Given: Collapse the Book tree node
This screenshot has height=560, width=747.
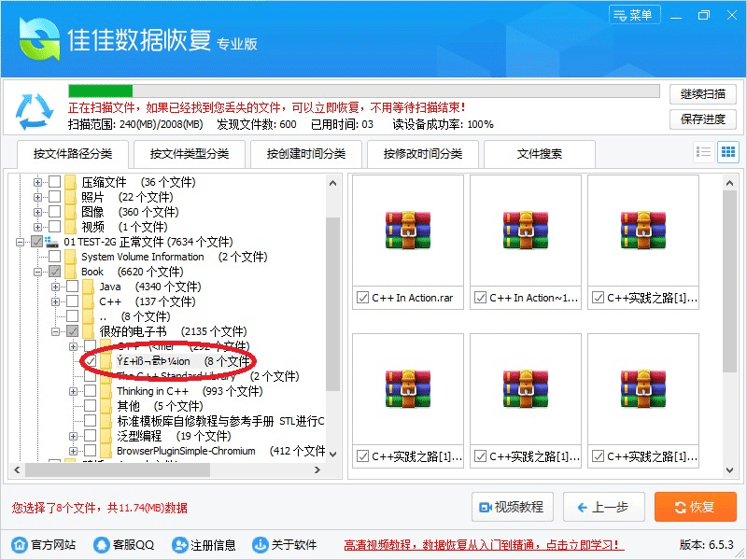Looking at the screenshot, I should point(37,272).
